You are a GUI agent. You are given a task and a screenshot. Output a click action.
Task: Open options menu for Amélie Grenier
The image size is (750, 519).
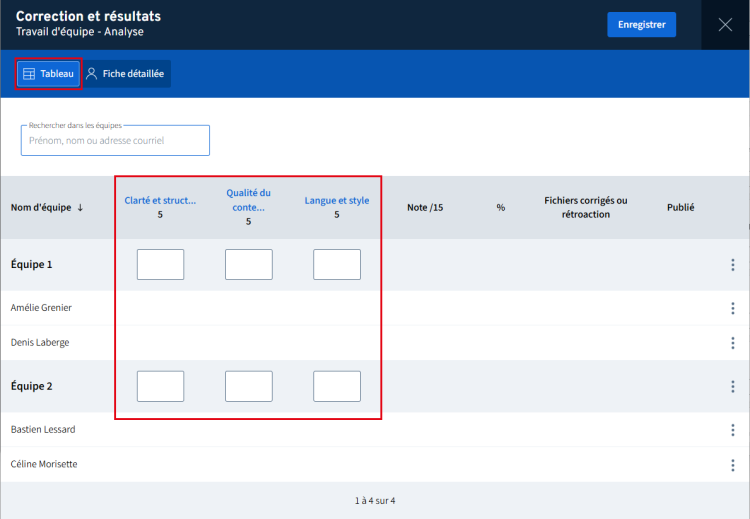click(x=733, y=308)
